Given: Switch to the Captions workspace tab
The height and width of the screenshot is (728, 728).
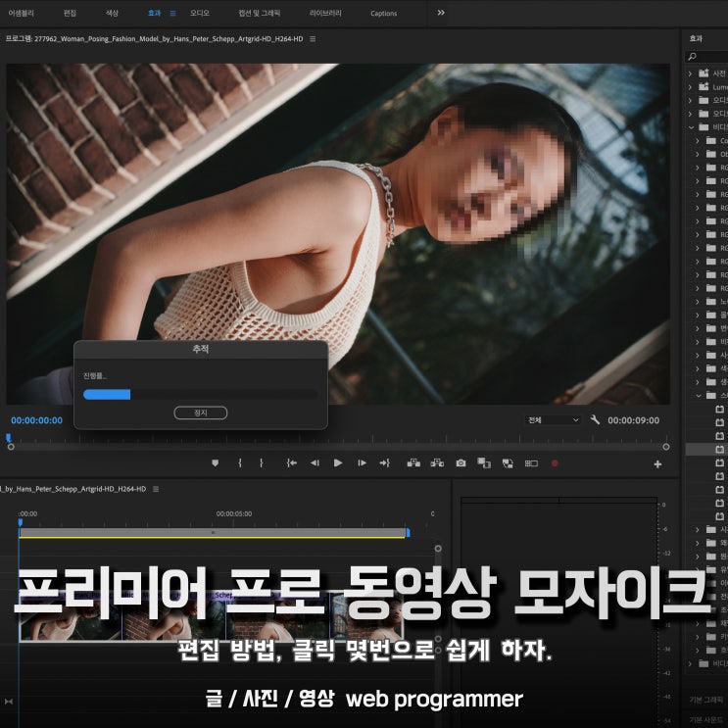Looking at the screenshot, I should pyautogui.click(x=383, y=14).
